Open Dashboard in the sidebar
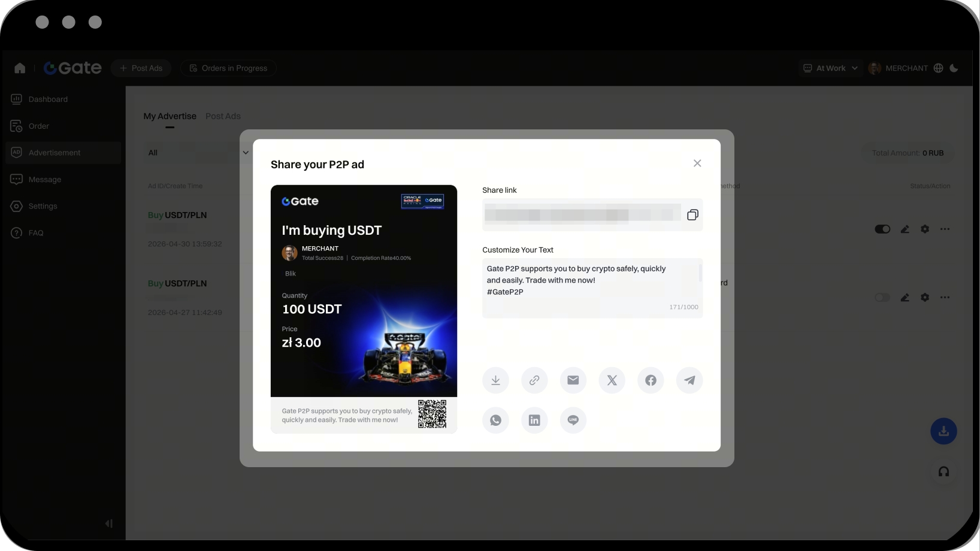980x551 pixels. [48, 99]
